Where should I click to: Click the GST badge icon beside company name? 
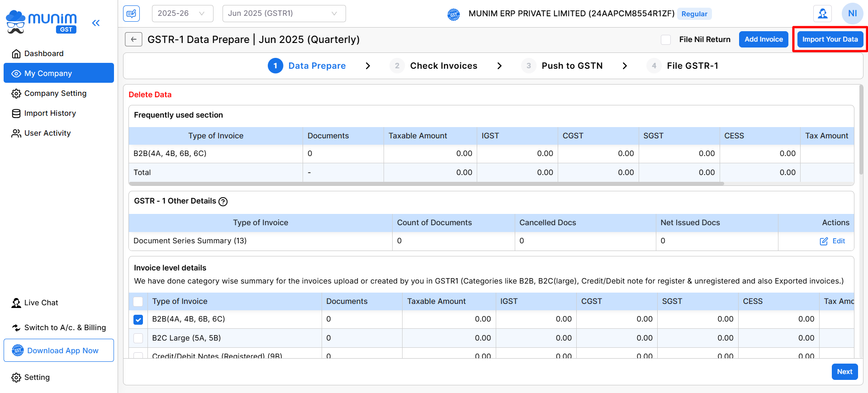[x=454, y=14]
